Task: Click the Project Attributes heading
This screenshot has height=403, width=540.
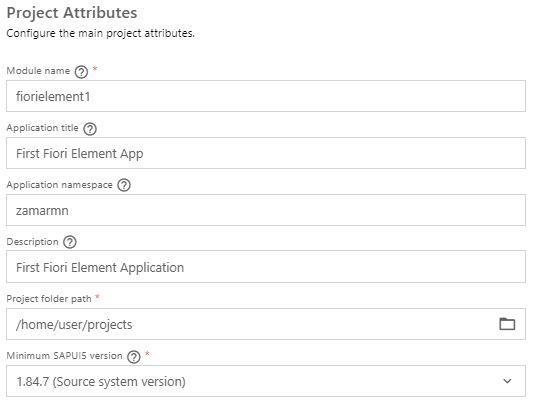Action: 72,13
